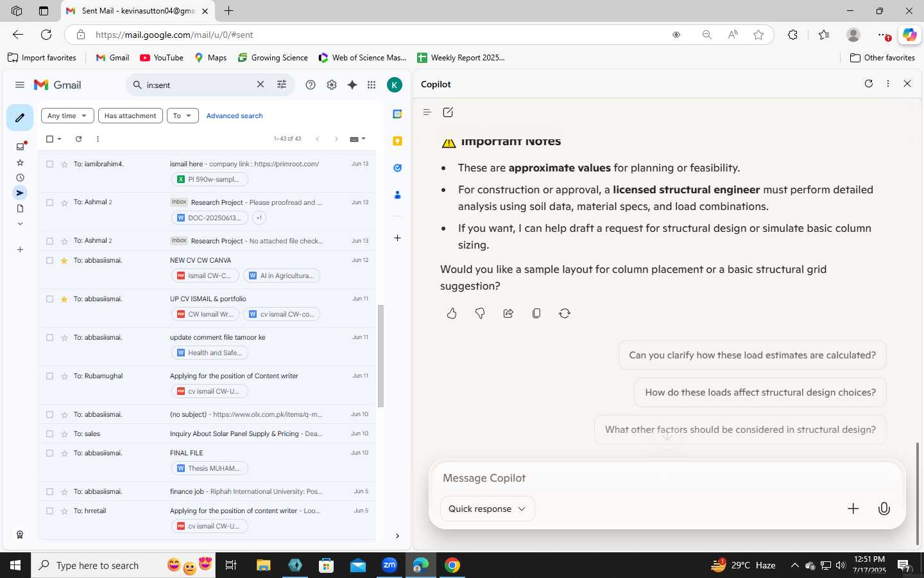
Task: Open Any time filter dropdown
Action: click(67, 116)
